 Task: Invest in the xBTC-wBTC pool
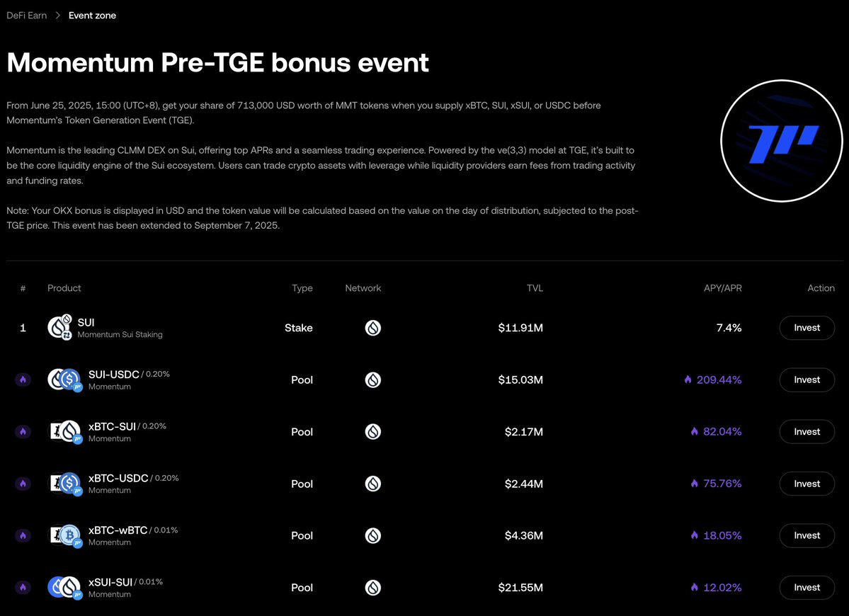807,535
